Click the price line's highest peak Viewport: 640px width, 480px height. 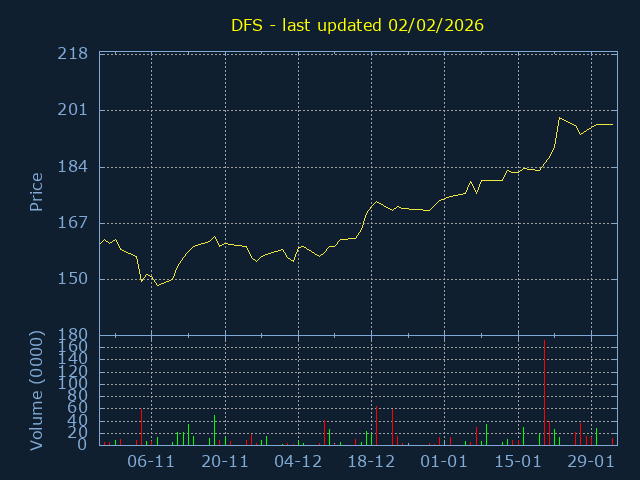pos(560,118)
